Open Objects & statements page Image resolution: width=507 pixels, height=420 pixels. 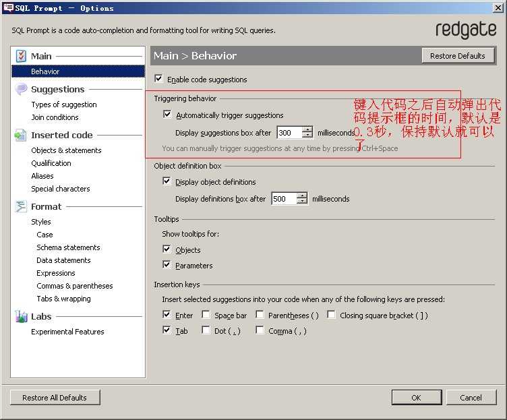click(66, 150)
